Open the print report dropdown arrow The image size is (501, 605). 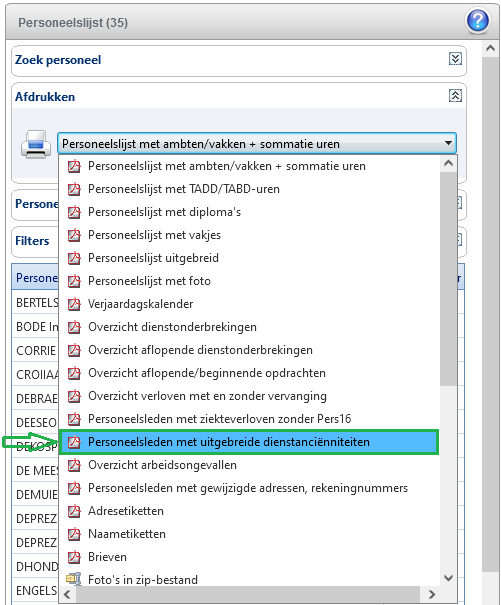[448, 143]
